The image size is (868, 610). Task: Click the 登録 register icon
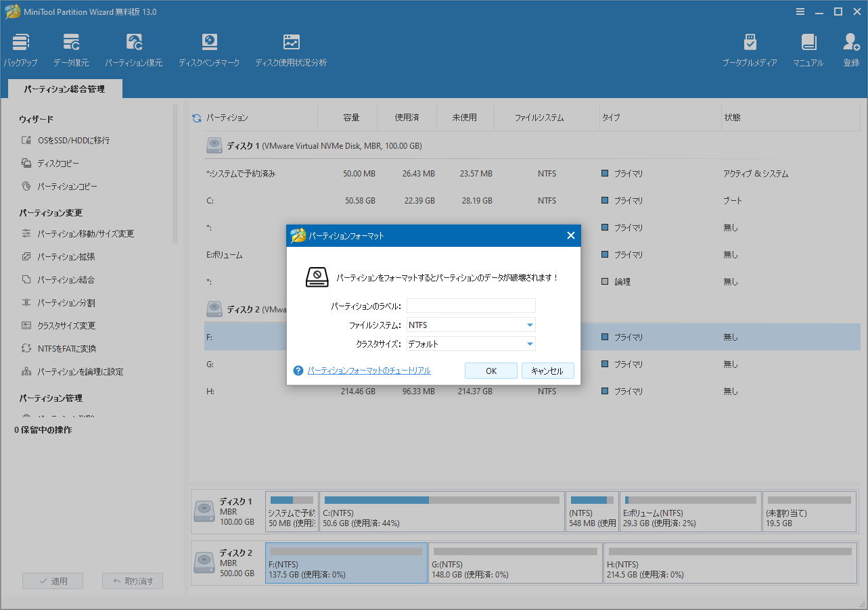tap(850, 49)
